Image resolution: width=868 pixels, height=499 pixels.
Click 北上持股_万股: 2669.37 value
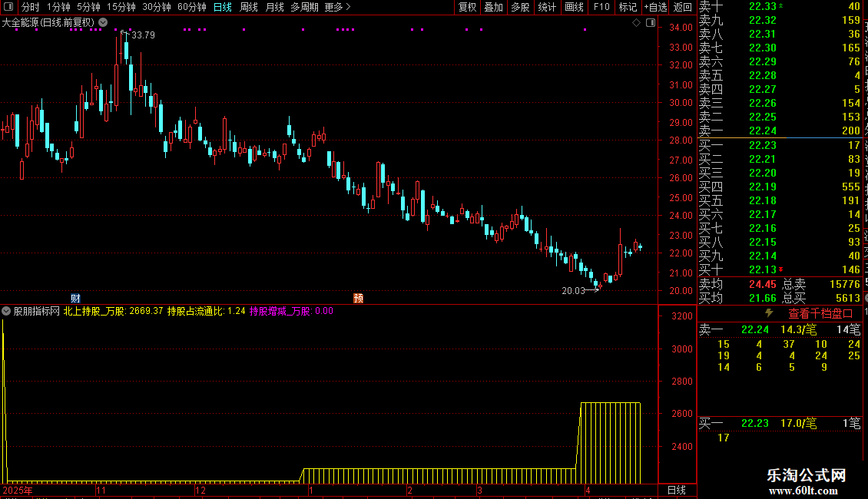coord(114,311)
